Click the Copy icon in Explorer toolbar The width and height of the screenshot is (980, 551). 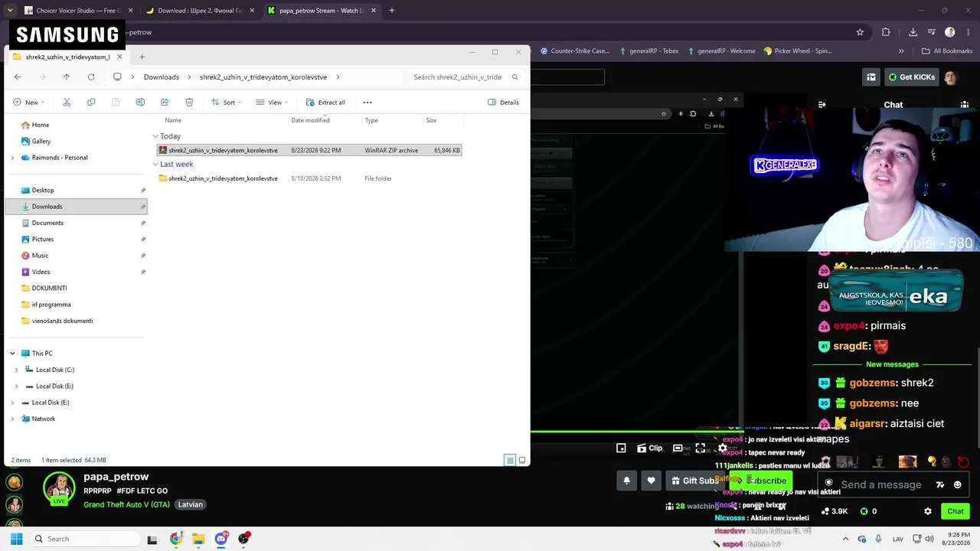[x=91, y=102]
